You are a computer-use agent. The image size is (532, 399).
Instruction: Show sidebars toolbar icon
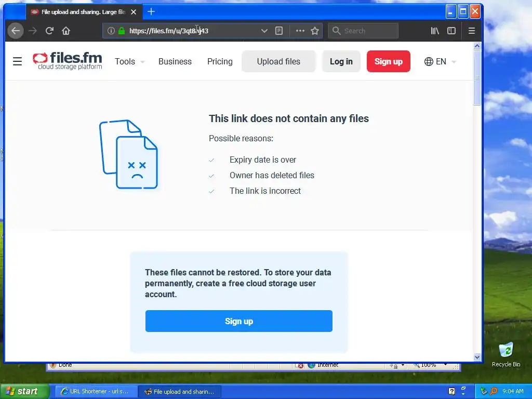coord(451,31)
